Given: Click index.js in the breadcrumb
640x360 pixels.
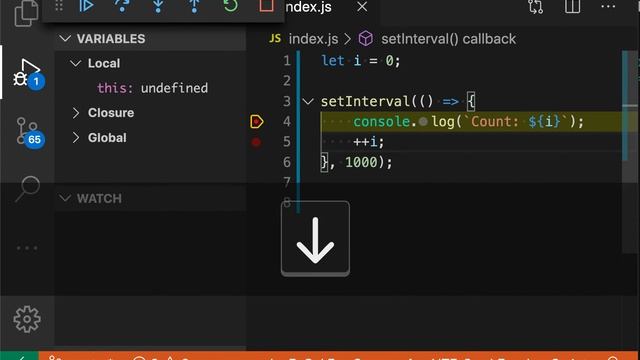Looking at the screenshot, I should [313, 39].
